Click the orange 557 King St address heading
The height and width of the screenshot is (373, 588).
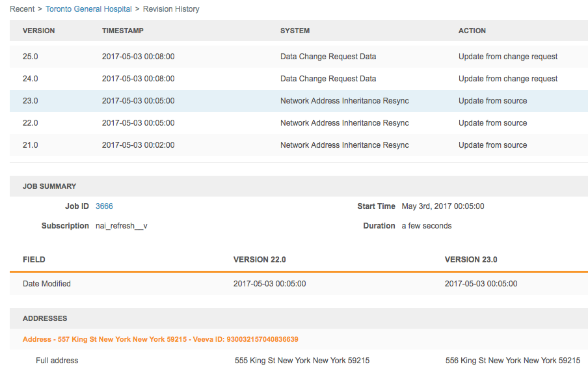coord(160,339)
